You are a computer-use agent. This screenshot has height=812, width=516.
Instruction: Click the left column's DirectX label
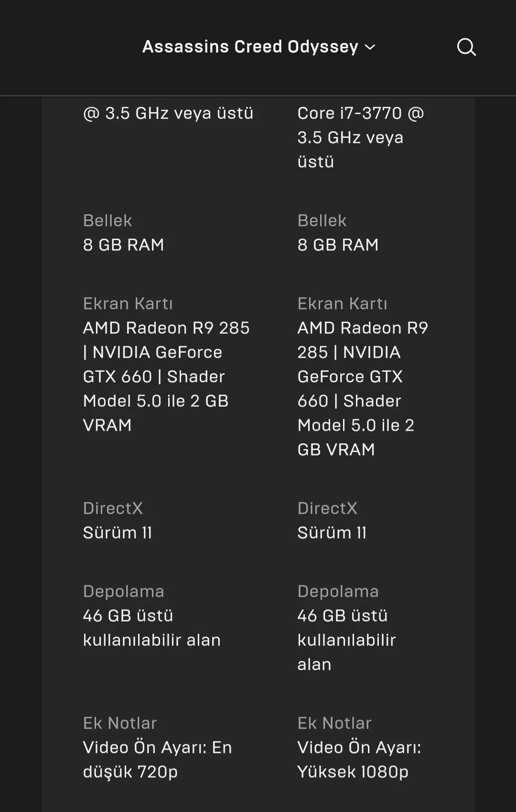(x=113, y=508)
